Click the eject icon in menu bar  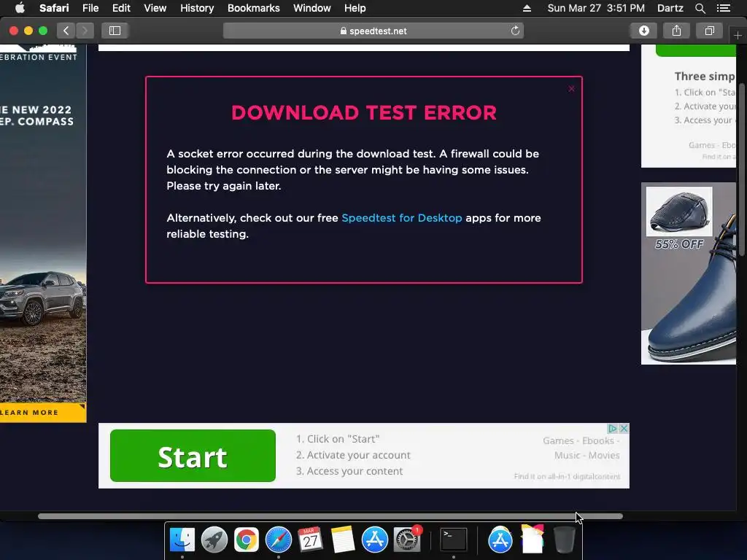[527, 8]
